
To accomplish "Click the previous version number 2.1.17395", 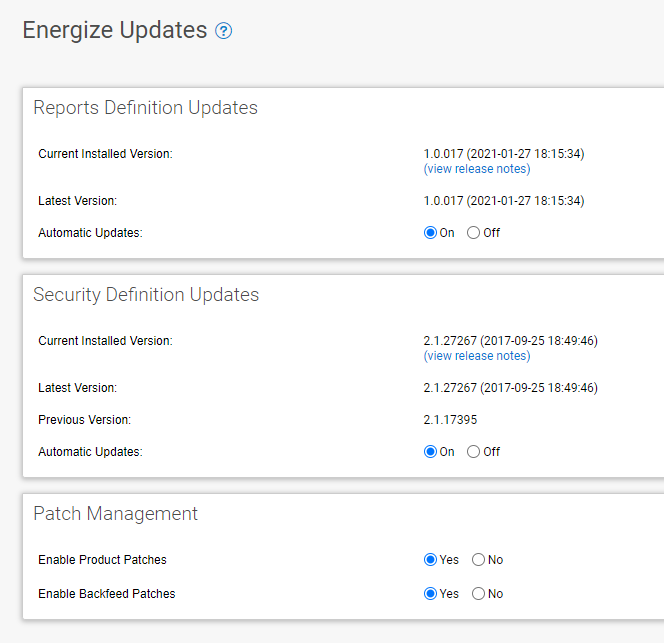I will (x=450, y=420).
